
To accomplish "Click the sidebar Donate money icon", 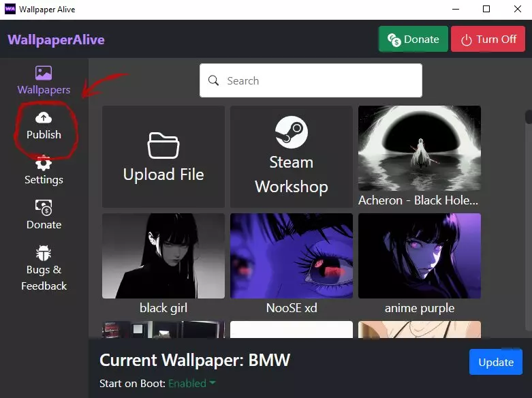I will [44, 207].
